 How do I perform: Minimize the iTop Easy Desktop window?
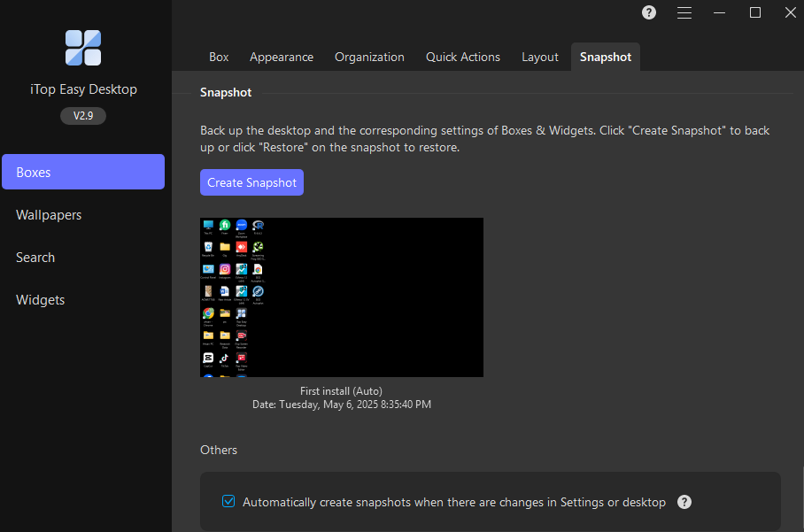[x=720, y=12]
